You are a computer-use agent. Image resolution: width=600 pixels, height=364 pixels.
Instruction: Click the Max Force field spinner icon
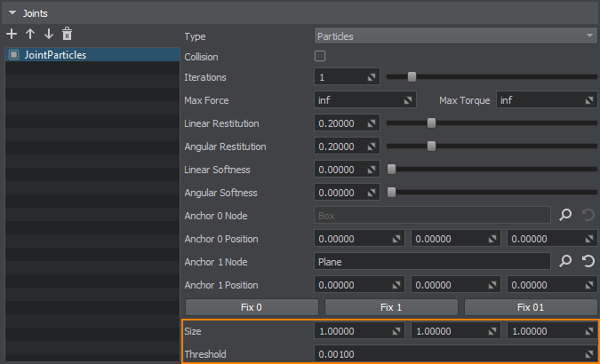(408, 100)
